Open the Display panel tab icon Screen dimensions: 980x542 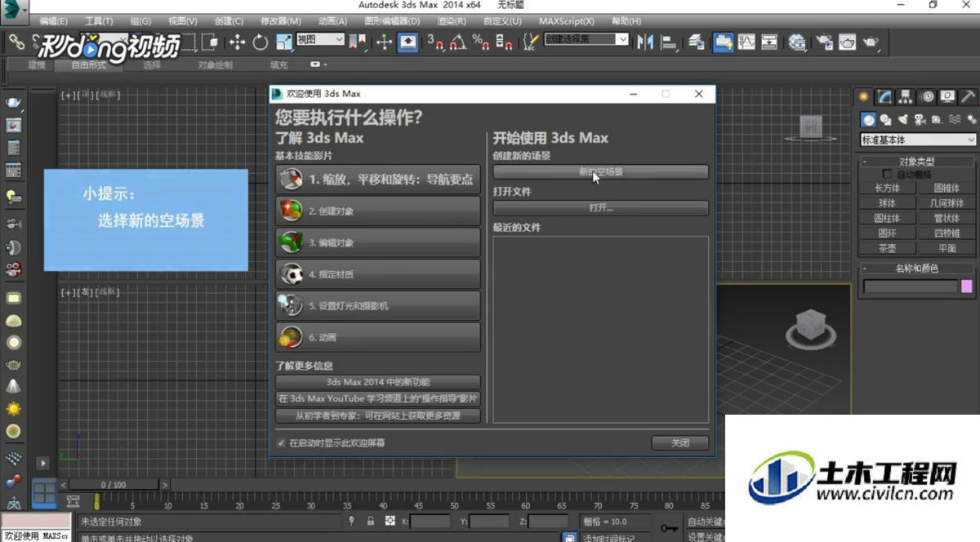pyautogui.click(x=947, y=96)
